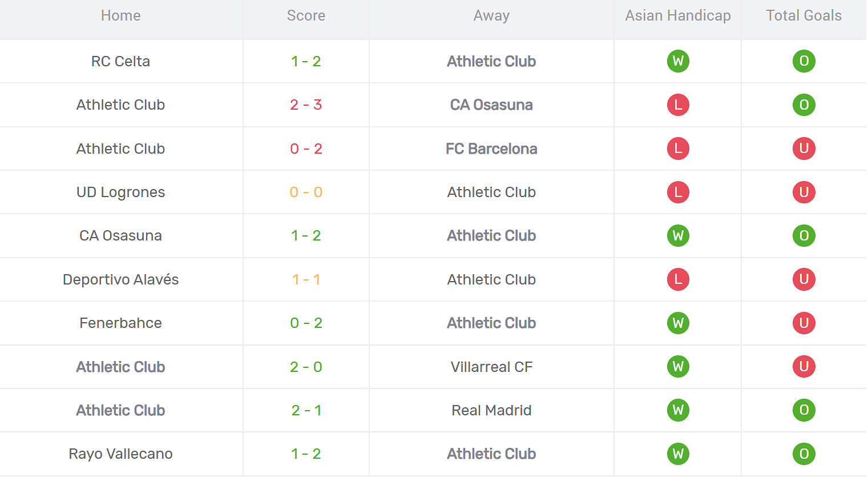Click the 2 - 3 score against CA Osasuna
The width and height of the screenshot is (868, 477).
pyautogui.click(x=306, y=105)
